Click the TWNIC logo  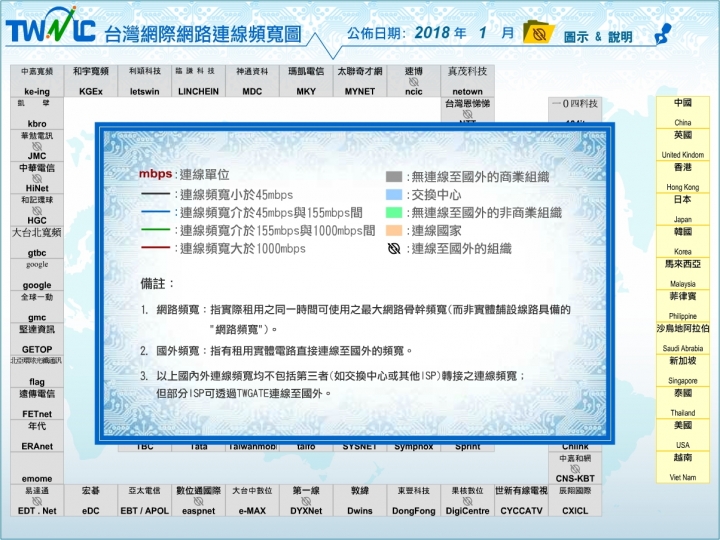pos(51,26)
